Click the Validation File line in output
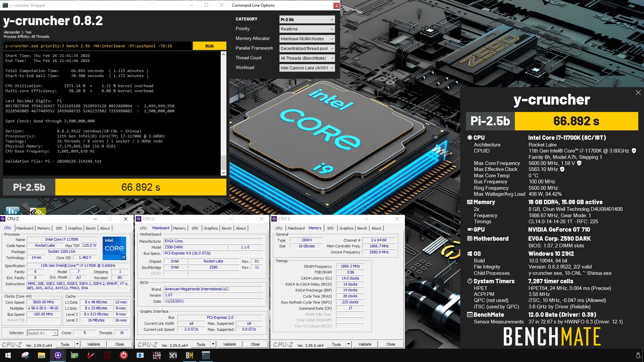644x362 pixels. point(53,161)
